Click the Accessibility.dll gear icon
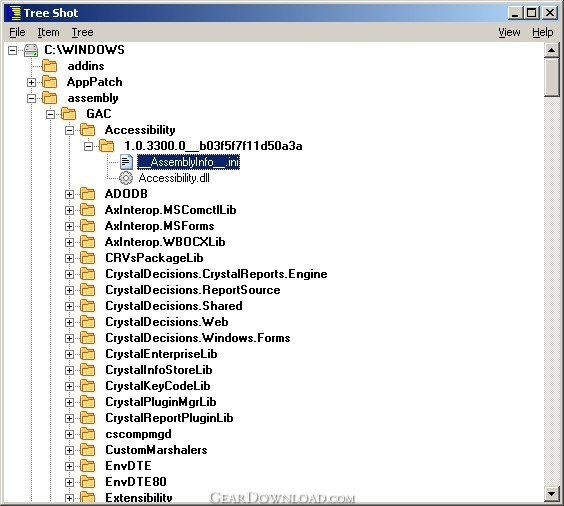The image size is (564, 506). pyautogui.click(x=126, y=178)
